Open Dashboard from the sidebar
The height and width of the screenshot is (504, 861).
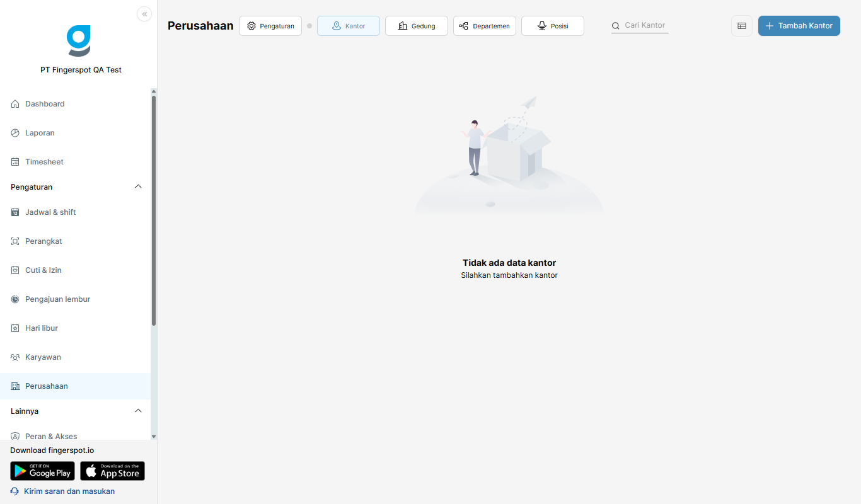coord(75,104)
